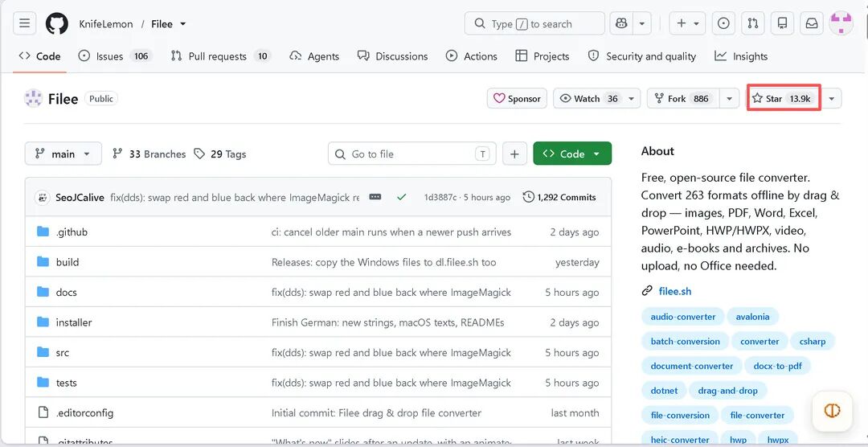Screen dimensions: 868x447
Task: Select the dotnet topic tag
Action: click(x=665, y=391)
